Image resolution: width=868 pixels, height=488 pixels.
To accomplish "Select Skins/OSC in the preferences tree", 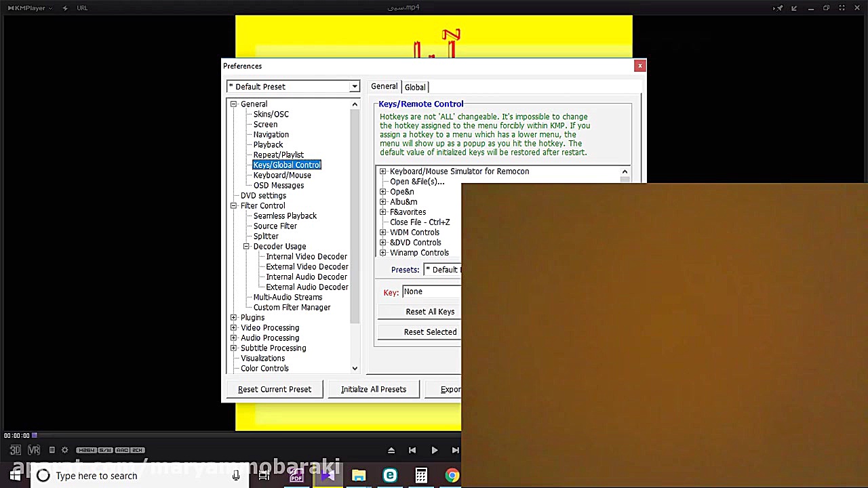I will 271,114.
